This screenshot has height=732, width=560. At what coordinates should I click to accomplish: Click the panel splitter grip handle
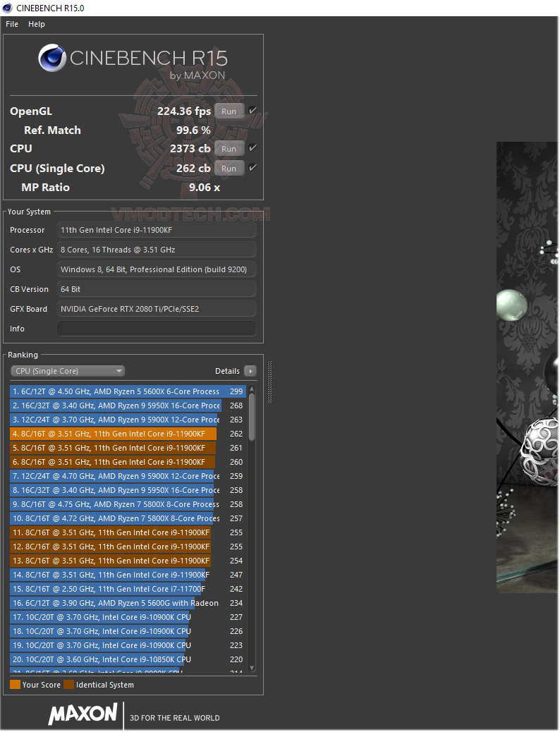269,382
